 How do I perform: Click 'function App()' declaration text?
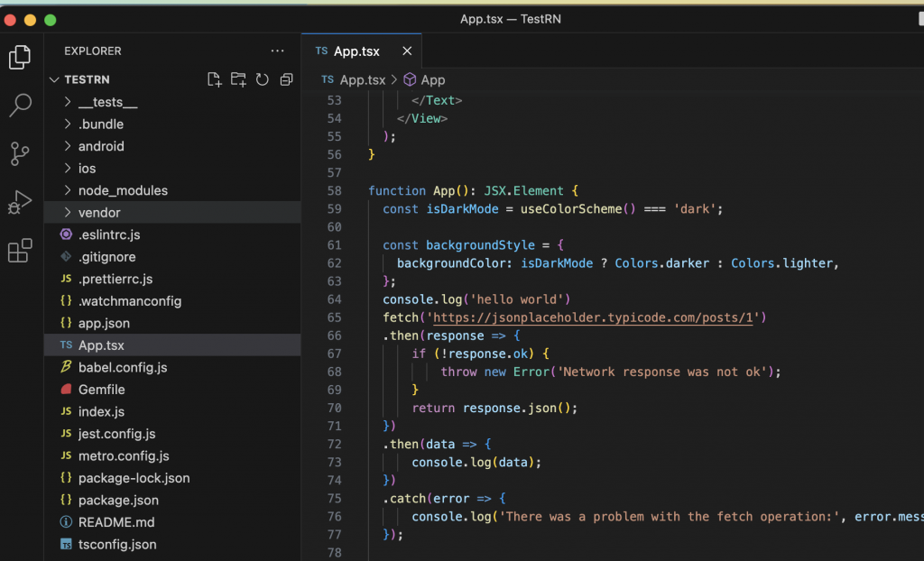click(x=421, y=191)
